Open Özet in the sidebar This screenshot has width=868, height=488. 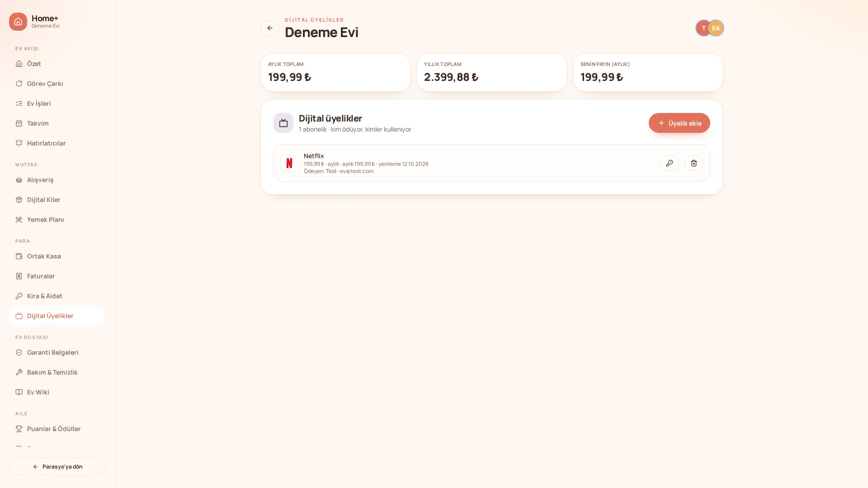57,64
